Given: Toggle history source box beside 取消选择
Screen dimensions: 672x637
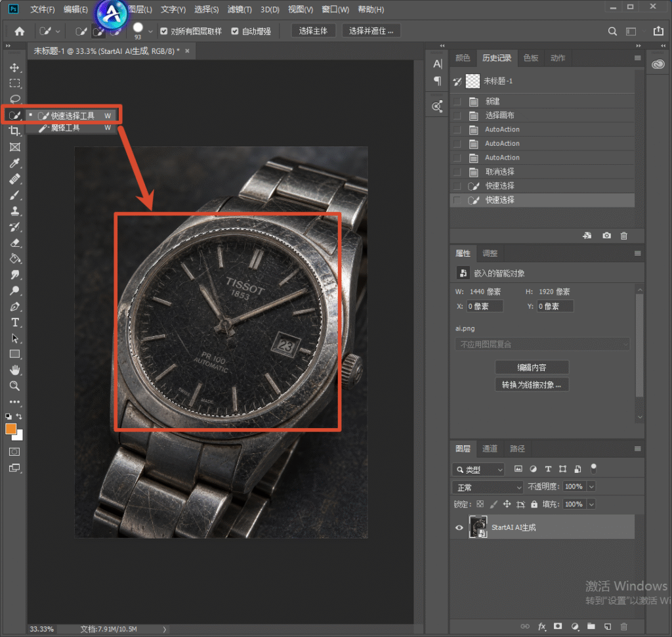Looking at the screenshot, I should pyautogui.click(x=457, y=172).
